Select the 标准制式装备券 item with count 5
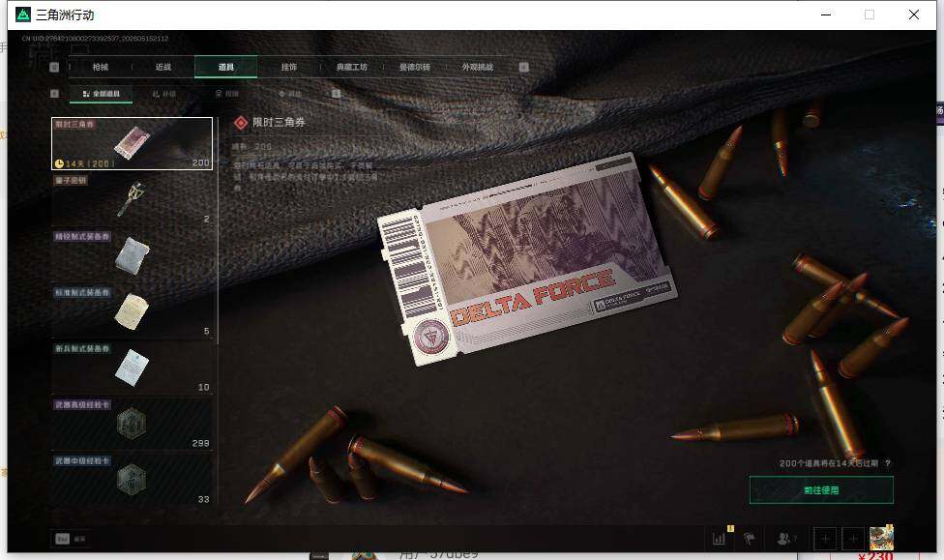 click(x=132, y=311)
